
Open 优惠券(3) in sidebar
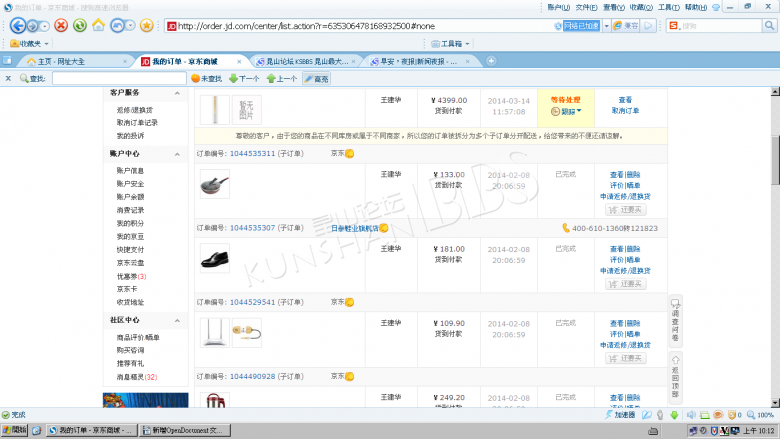click(x=131, y=276)
